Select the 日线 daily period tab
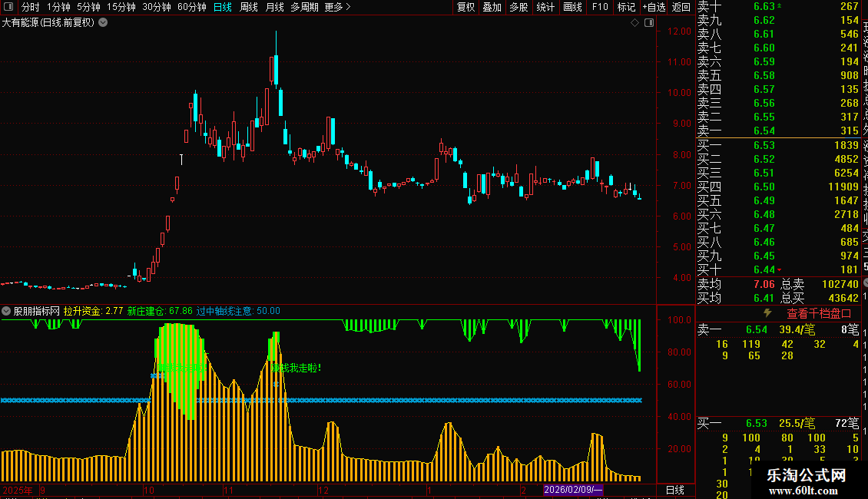The height and width of the screenshot is (499, 868). (x=223, y=7)
